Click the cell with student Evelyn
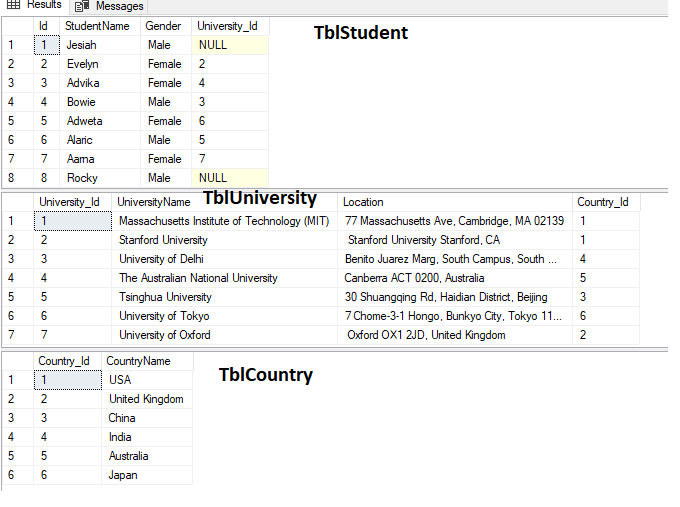 point(100,64)
